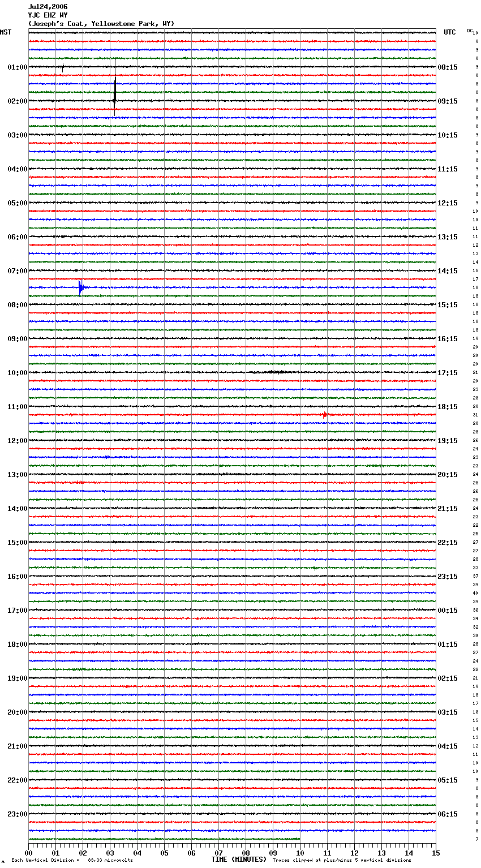
Task: Click the 04:15 UTC time label
Action: [448, 746]
